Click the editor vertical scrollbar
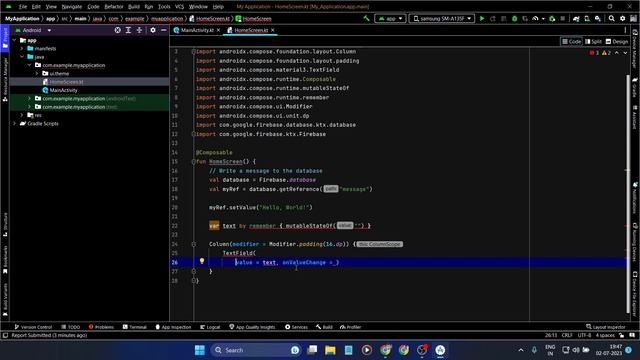Viewport: 640px width, 360px height. (x=629, y=194)
